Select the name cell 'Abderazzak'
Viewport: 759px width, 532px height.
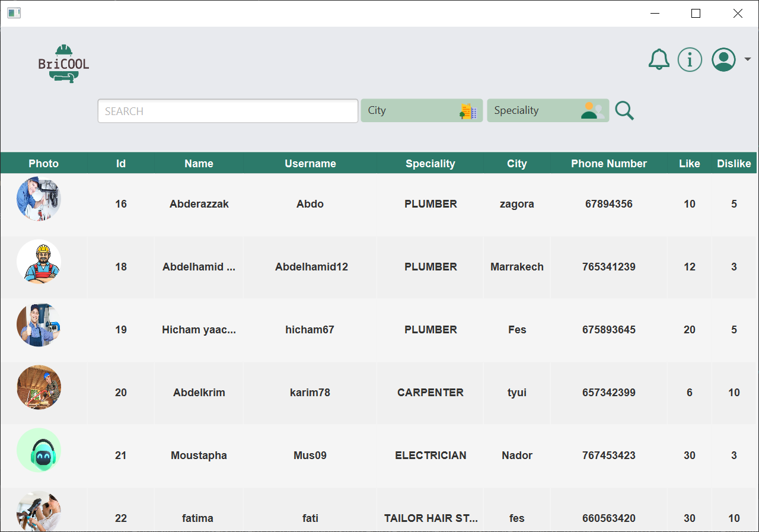(x=199, y=204)
